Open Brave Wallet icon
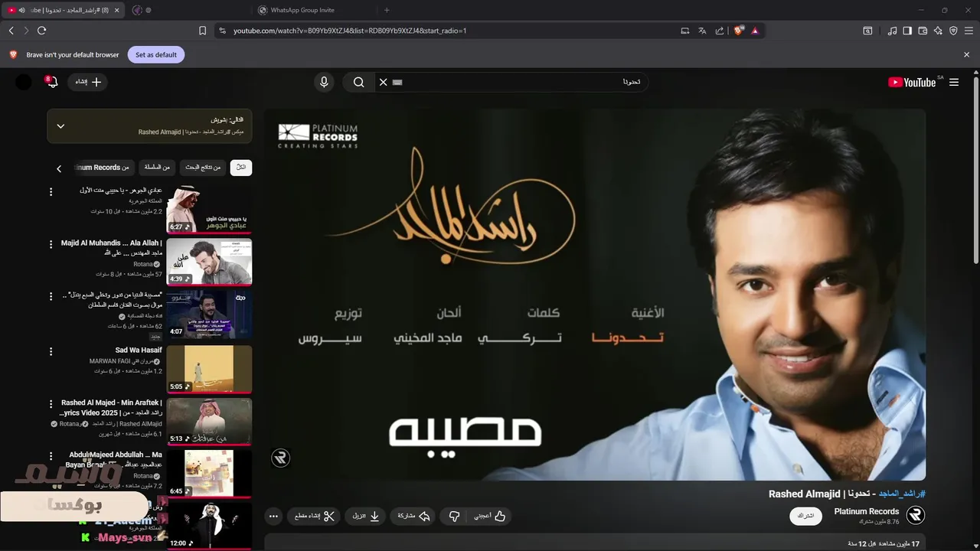This screenshot has height=551, width=980. tap(923, 31)
